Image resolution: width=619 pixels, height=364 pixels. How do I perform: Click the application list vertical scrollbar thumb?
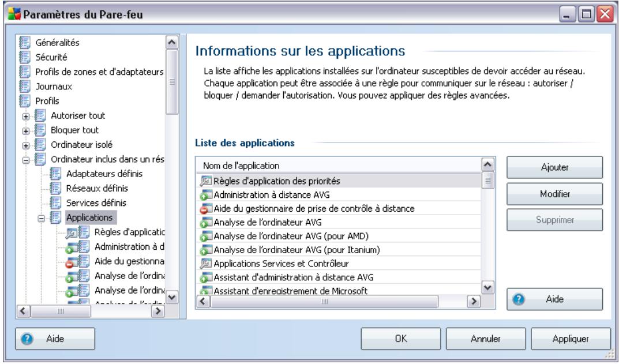pyautogui.click(x=488, y=181)
